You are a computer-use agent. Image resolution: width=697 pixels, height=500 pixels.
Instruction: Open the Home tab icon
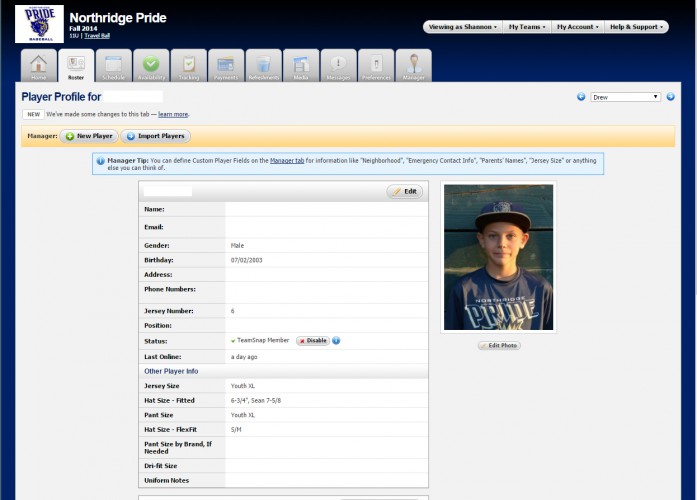(x=39, y=65)
